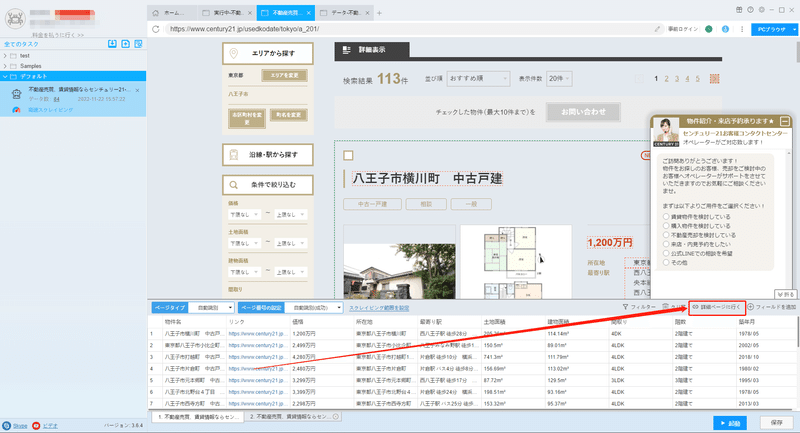Click the new task plus icon

point(126,44)
